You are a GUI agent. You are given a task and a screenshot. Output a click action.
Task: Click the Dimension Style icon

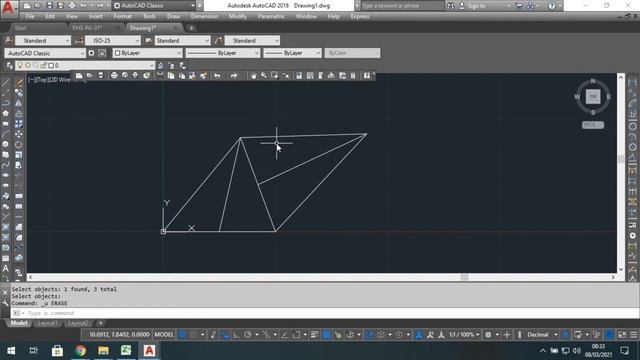pos(79,40)
